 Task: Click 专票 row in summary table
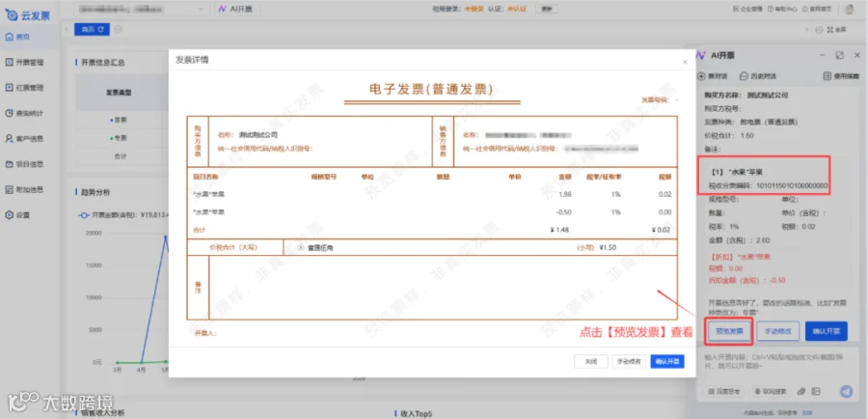point(119,138)
